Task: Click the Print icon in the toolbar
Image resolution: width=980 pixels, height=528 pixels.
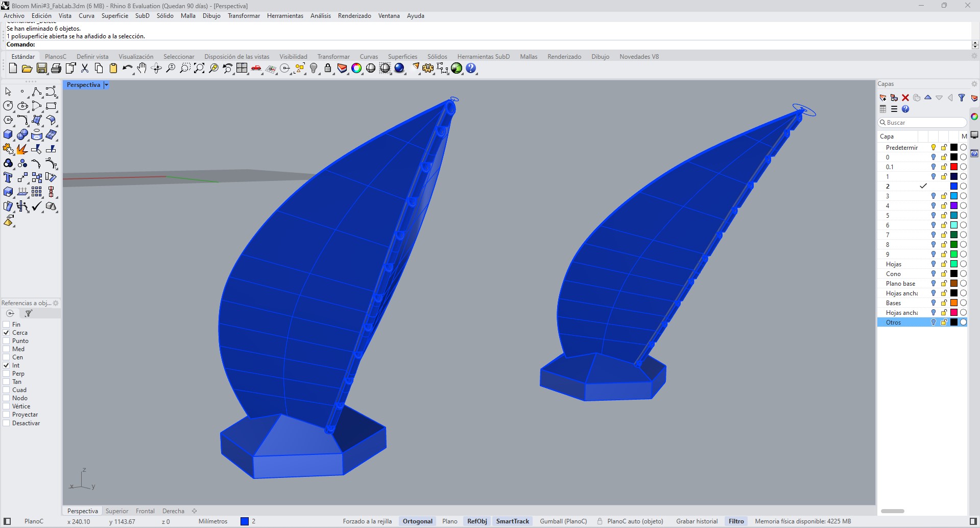Action: [x=56, y=68]
